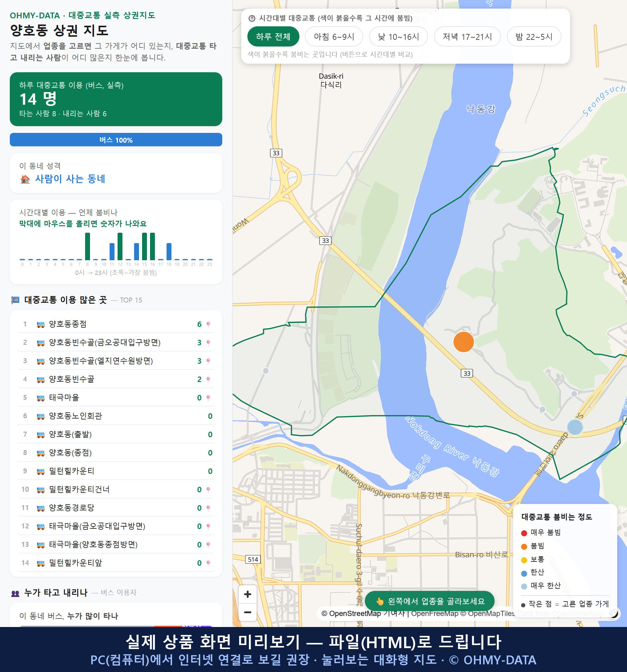
Task: Click bus icon beside 양호동(출발)
Action: click(40, 435)
